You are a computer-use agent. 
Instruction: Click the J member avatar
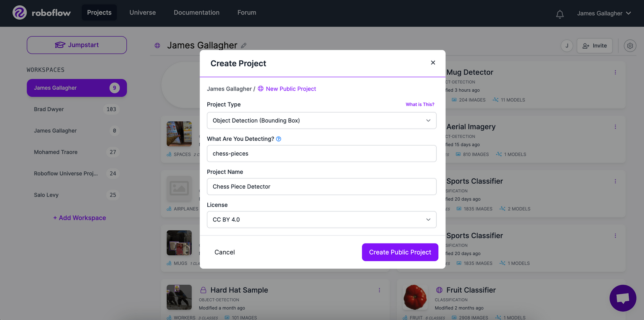pos(567,46)
